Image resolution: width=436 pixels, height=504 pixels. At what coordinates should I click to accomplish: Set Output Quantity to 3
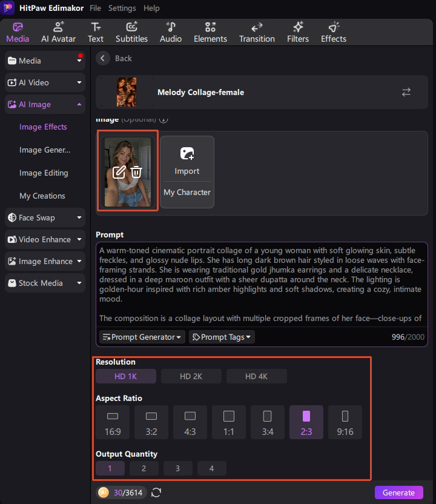point(177,468)
